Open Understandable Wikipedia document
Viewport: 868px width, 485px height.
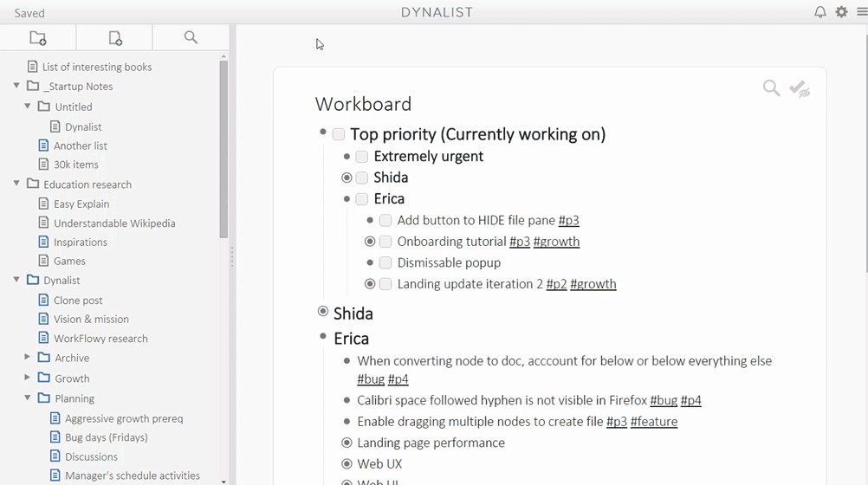tap(114, 223)
